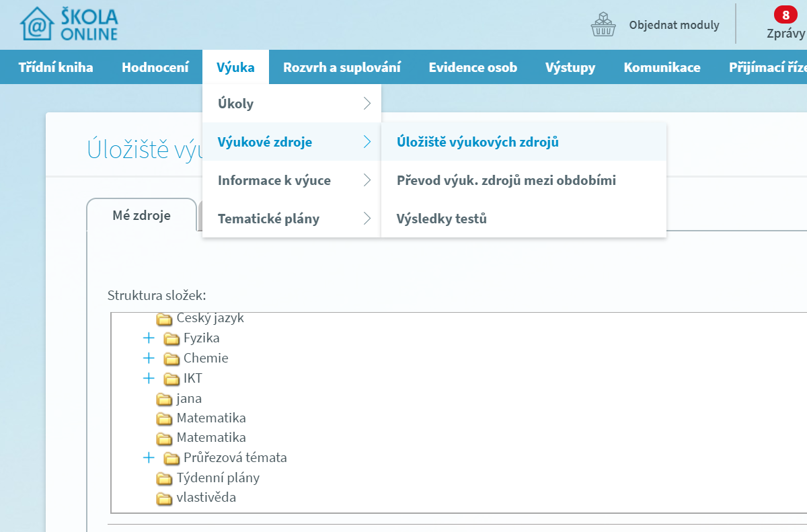The height and width of the screenshot is (532, 807).
Task: Click the Škola Online house logo
Action: 37,25
